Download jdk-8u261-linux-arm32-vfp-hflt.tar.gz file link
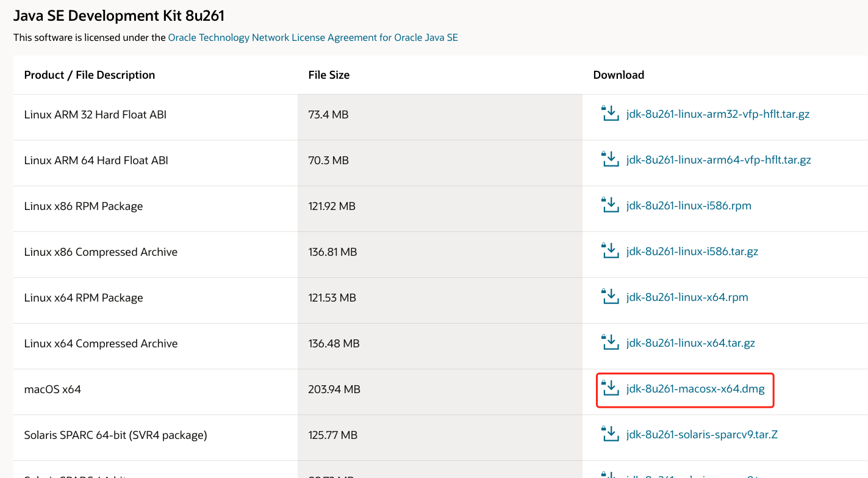The width and height of the screenshot is (868, 478). (x=718, y=114)
